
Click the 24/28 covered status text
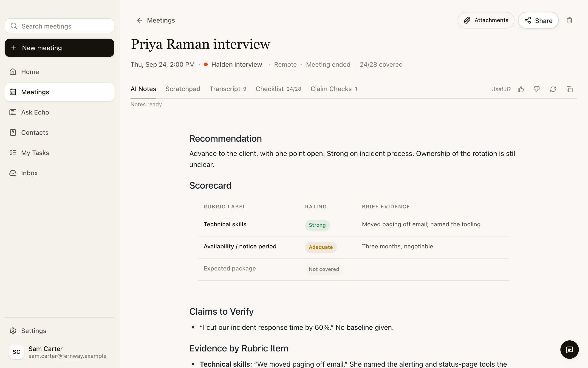click(381, 64)
